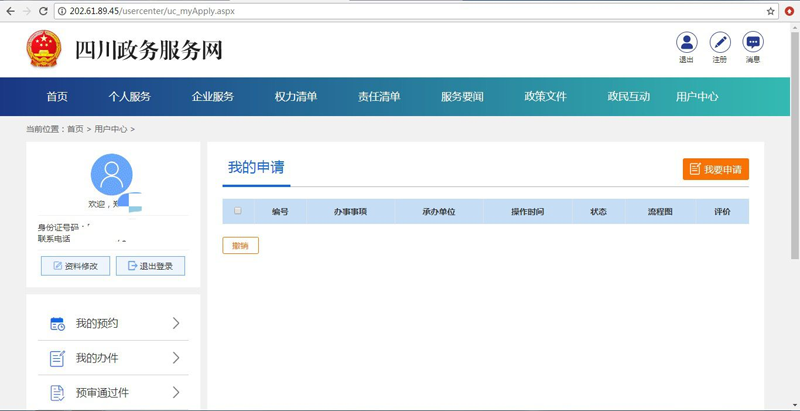Click the 我的预约 calendar icon
This screenshot has height=411, width=800.
point(57,324)
